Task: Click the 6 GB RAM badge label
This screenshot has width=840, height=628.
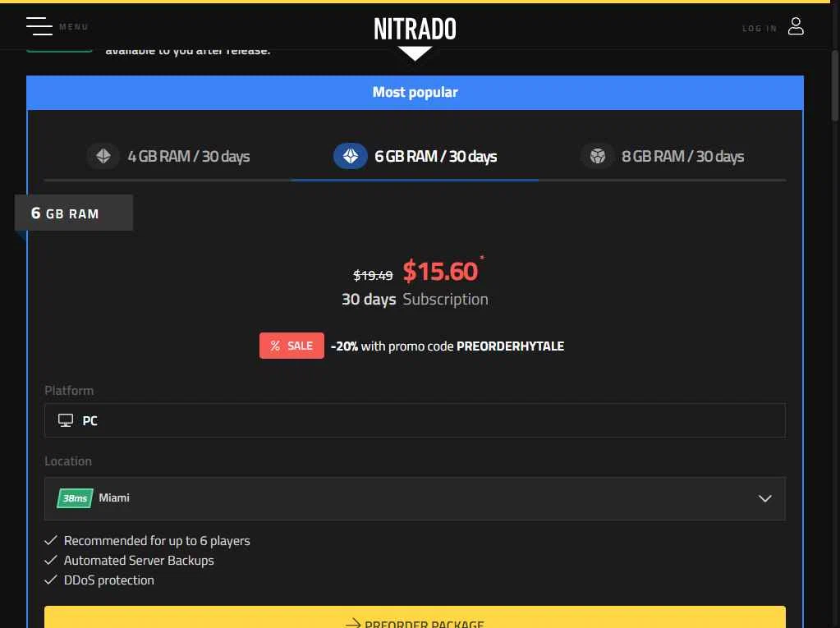Action: [x=74, y=213]
